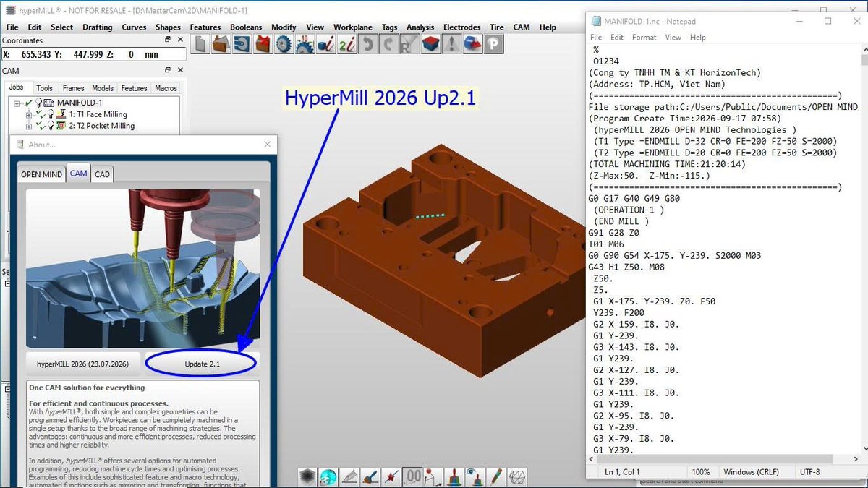Viewport: 868px width, 488px height.
Task: Switch to the Frames tab
Action: coord(73,88)
